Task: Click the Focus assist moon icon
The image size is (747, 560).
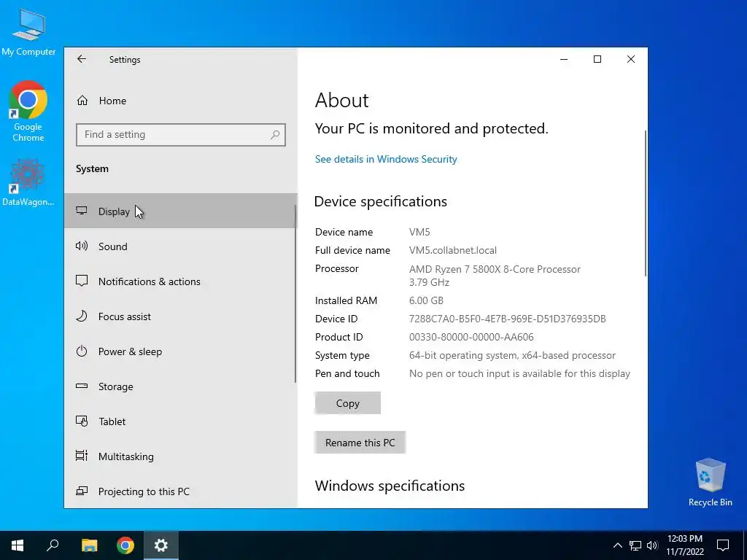Action: point(82,316)
